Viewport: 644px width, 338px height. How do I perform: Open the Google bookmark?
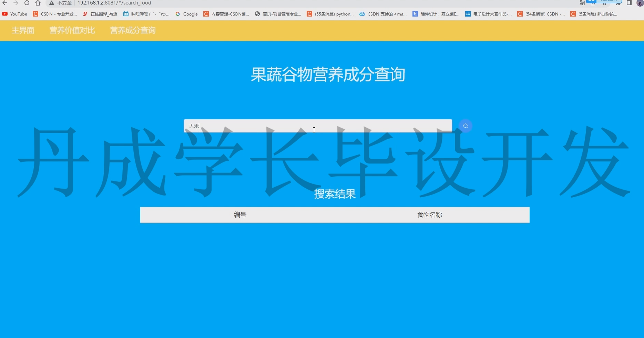(x=186, y=14)
